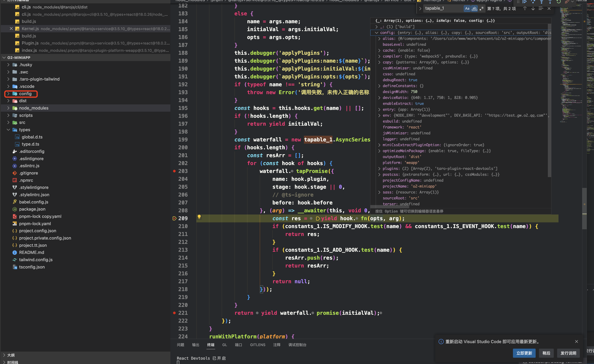The image size is (594, 364).
Task: Open the .gitignore file
Action: (x=28, y=173)
